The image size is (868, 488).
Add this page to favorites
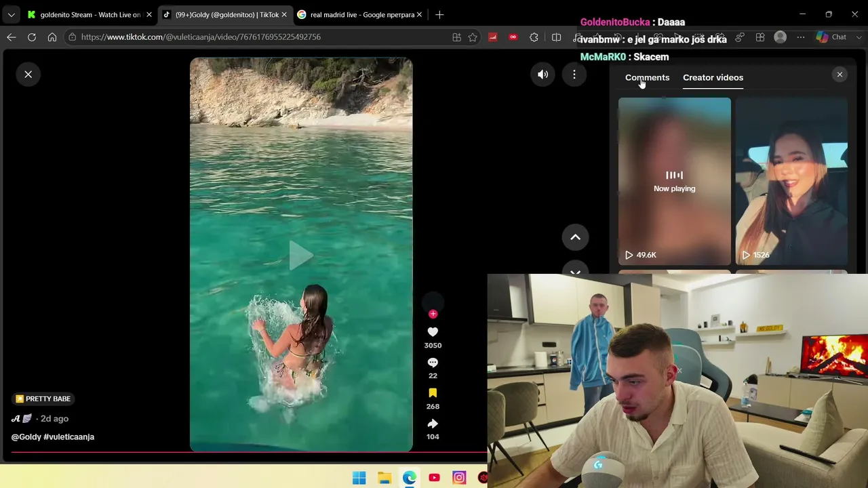coord(473,37)
